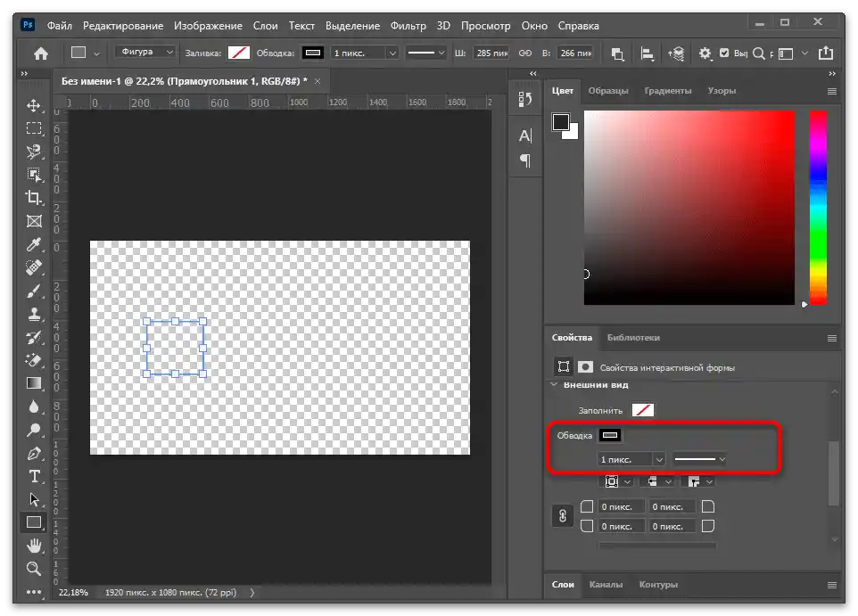Click the search magnifier in options bar
Viewport: 858px width, 616px height.
[x=759, y=53]
